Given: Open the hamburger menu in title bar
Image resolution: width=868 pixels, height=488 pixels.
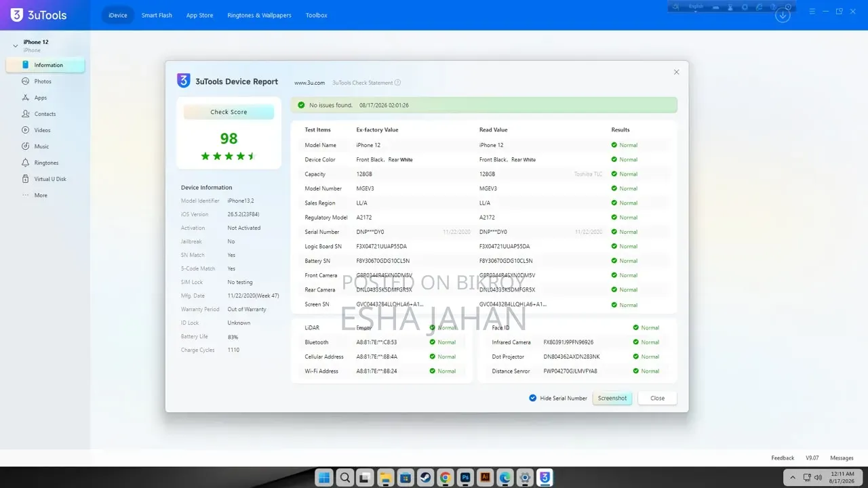Looking at the screenshot, I should point(811,12).
